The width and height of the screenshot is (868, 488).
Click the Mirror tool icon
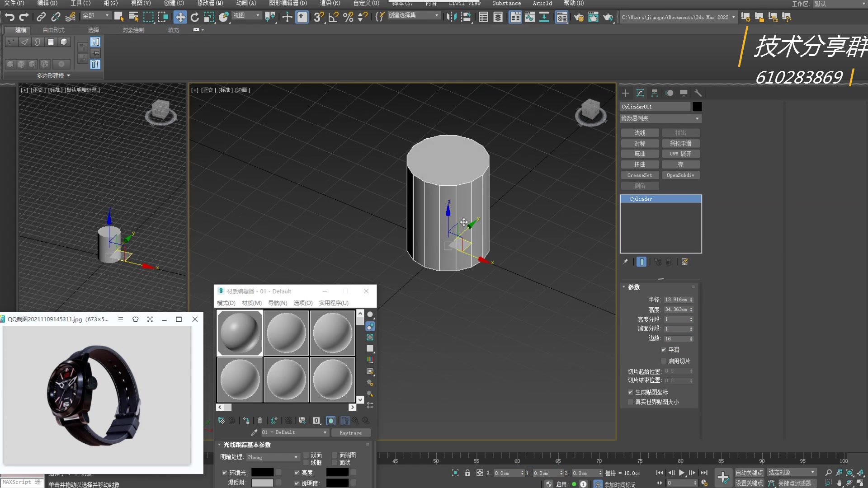coord(451,17)
